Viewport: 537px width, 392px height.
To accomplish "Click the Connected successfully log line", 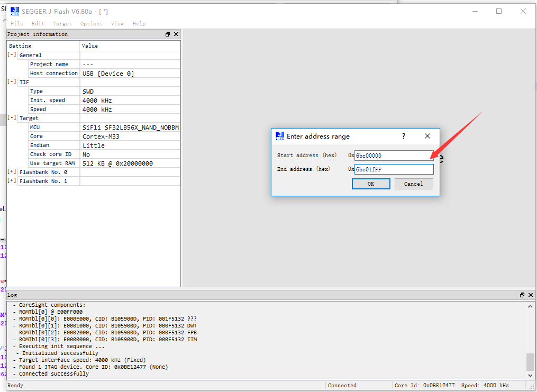I will [51, 373].
